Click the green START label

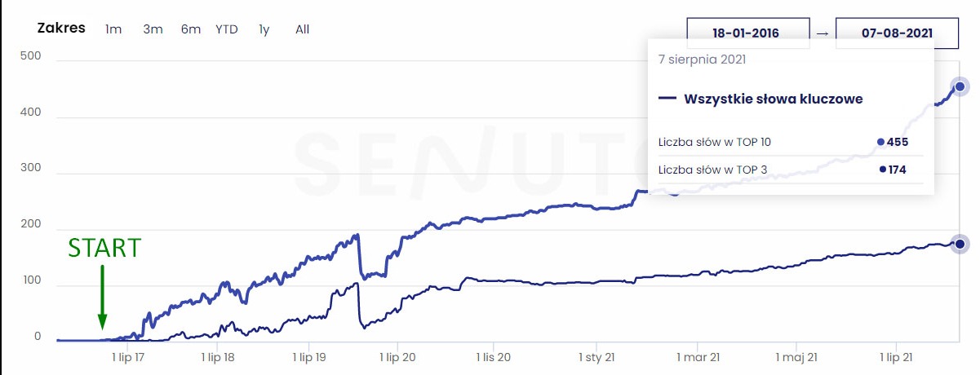[104, 247]
